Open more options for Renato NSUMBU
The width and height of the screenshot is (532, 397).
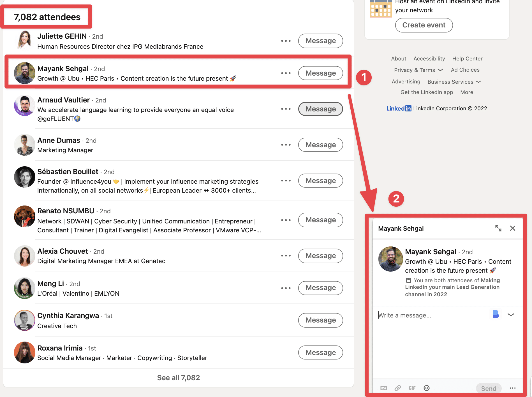pyautogui.click(x=286, y=220)
